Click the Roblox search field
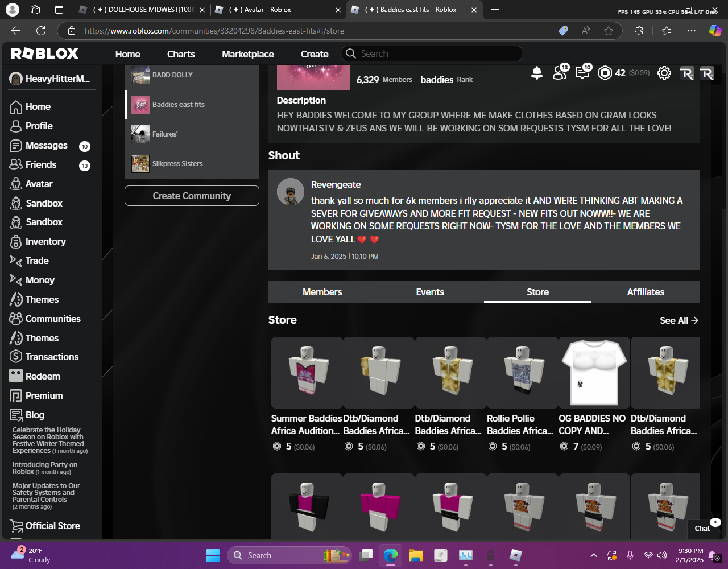This screenshot has height=569, width=728. pos(432,53)
